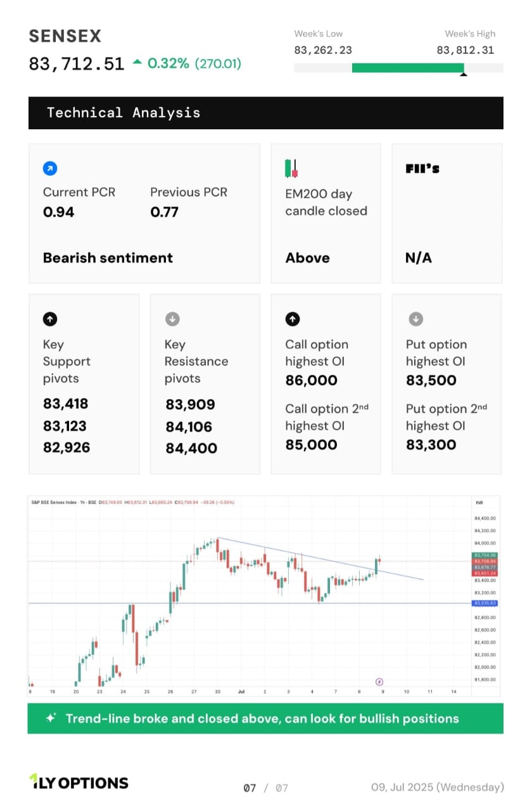Click the green trend-line broke banner text
The image size is (532, 811).
tap(262, 718)
